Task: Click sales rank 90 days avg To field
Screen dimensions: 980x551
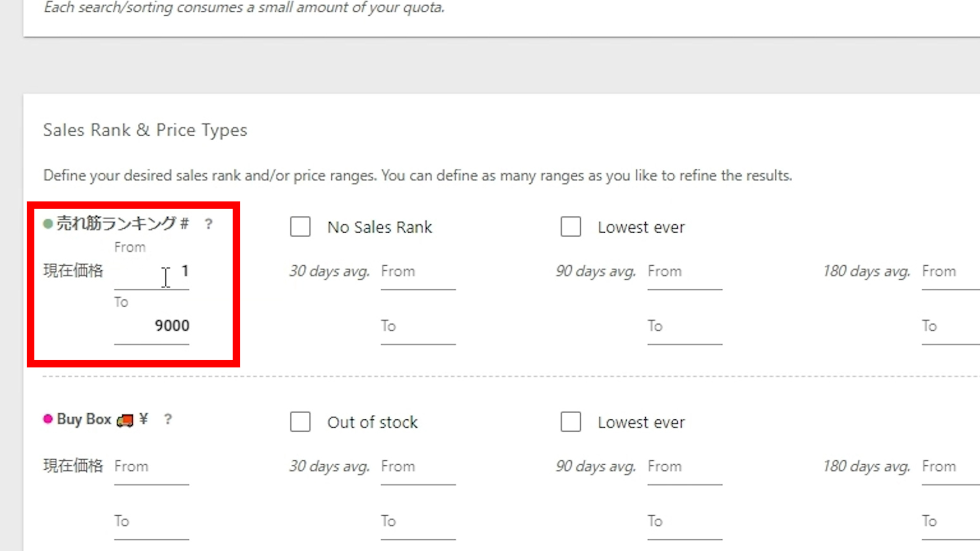Action: coord(684,327)
